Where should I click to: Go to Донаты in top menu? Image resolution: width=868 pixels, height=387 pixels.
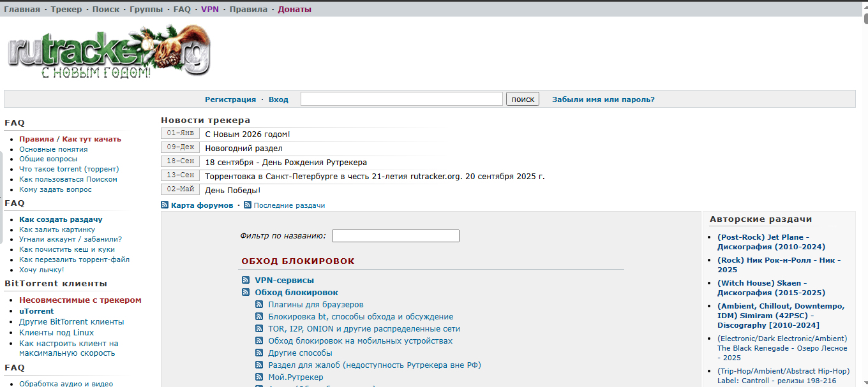(x=294, y=10)
